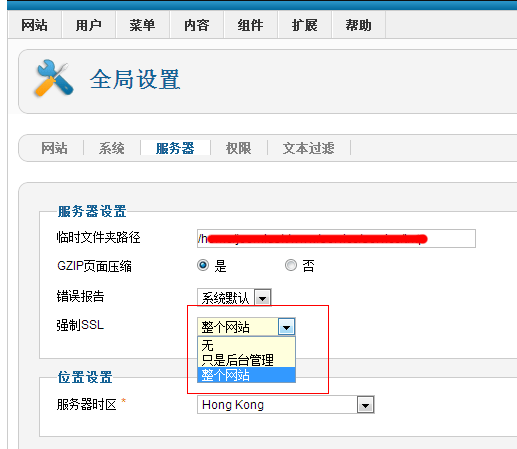Image resolution: width=517 pixels, height=449 pixels.
Task: Open the 服务器时区 Hong Kong dropdown
Action: (286, 405)
